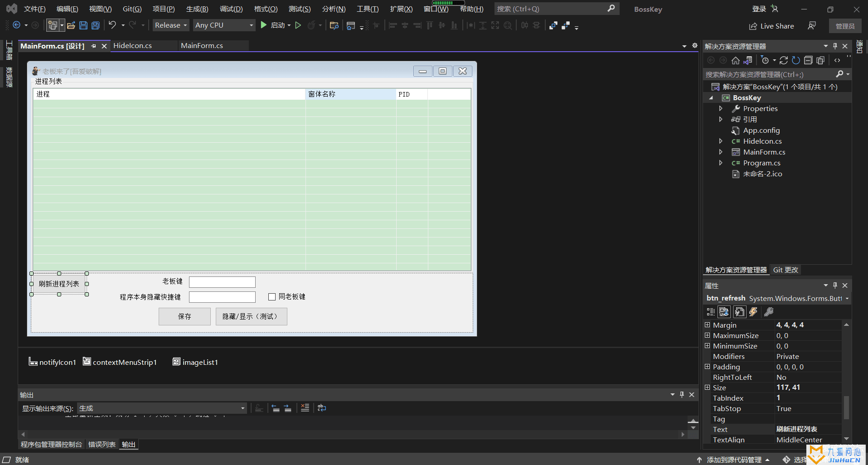
Task: Click the Save All double-disk icon
Action: point(96,25)
